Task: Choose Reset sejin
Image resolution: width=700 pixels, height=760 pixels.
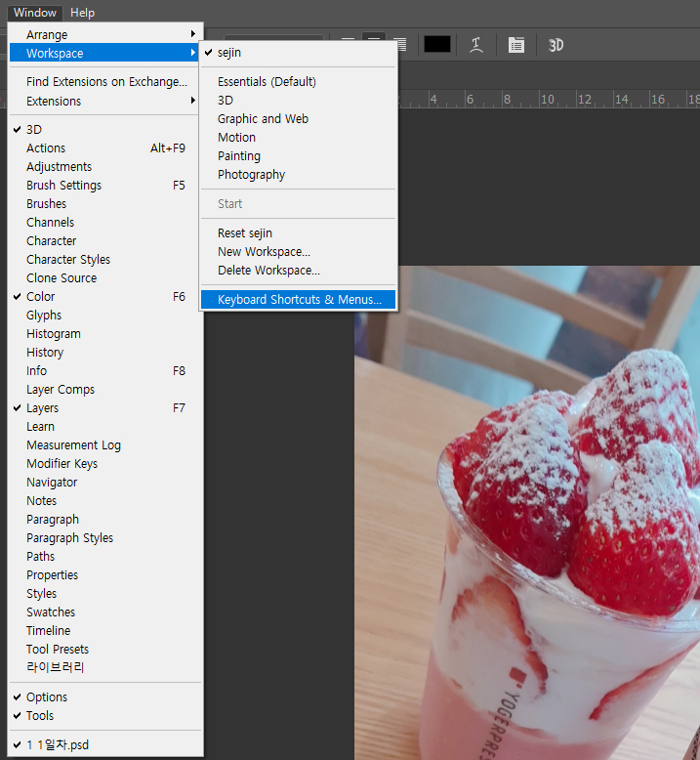Action: (299, 233)
